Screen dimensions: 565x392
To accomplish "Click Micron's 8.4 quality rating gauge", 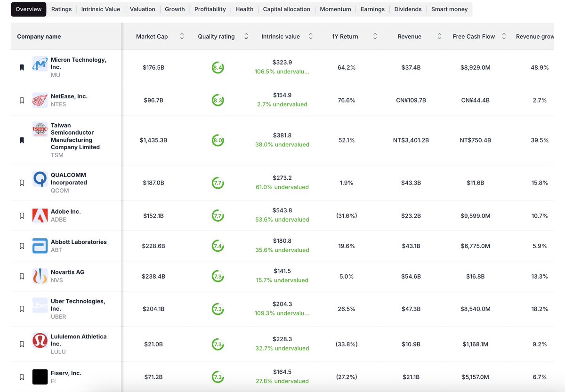I will coord(218,67).
